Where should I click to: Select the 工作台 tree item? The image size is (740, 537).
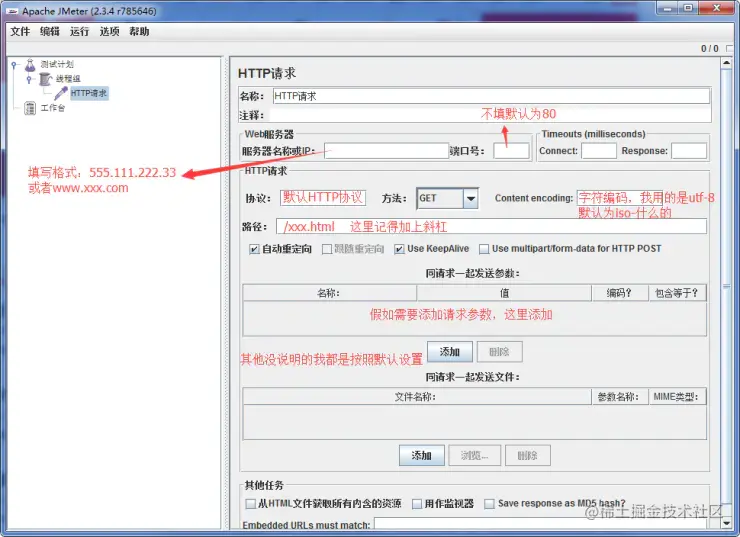click(53, 108)
